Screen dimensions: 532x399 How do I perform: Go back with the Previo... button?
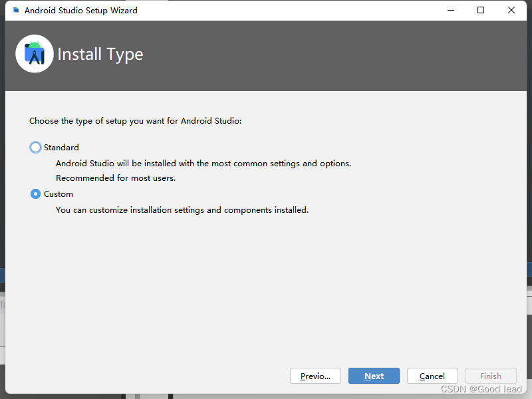pos(315,376)
